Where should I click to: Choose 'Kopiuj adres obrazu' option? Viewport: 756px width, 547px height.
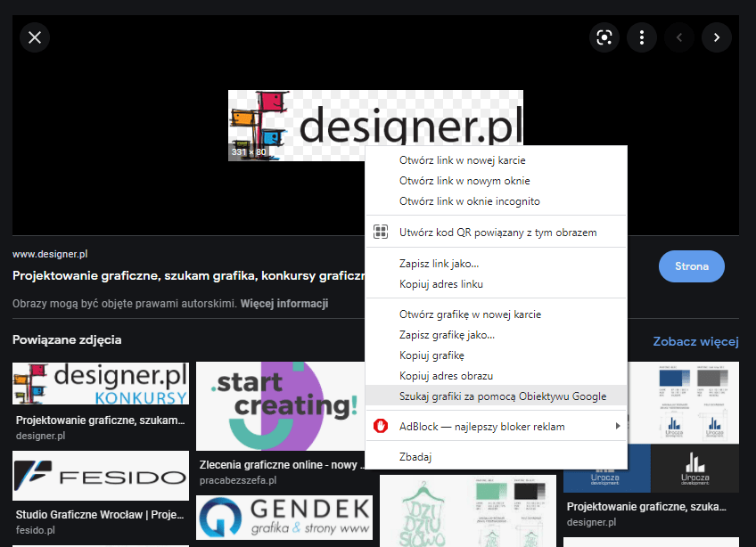[446, 376]
